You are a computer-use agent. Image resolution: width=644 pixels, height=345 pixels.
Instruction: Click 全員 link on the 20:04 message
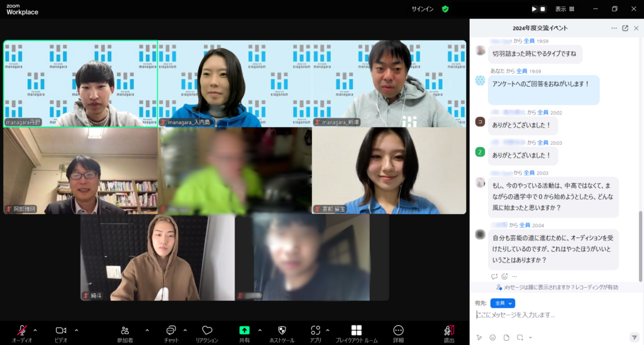[525, 225]
